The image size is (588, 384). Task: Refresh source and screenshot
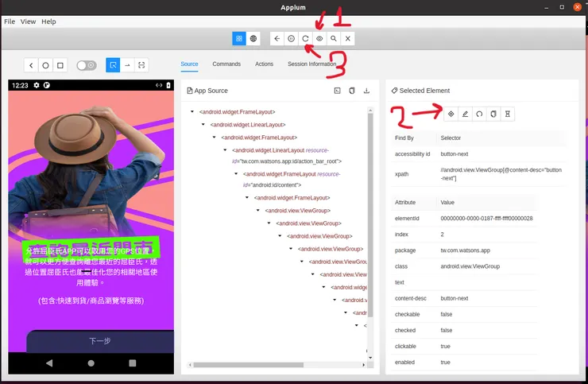pyautogui.click(x=305, y=38)
